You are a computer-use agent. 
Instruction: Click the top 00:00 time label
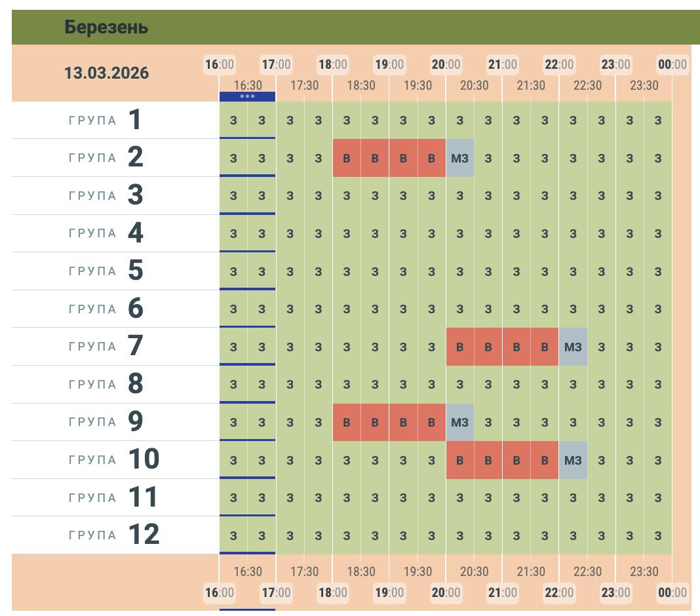coord(672,64)
